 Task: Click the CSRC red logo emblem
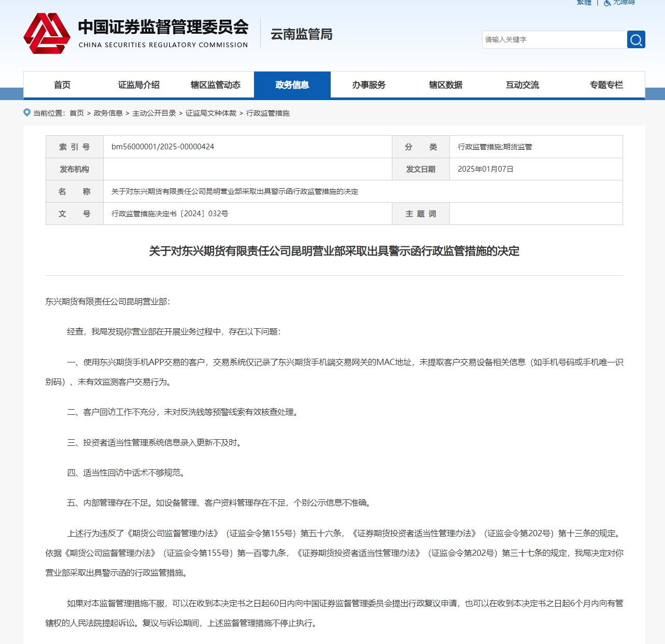(x=47, y=34)
